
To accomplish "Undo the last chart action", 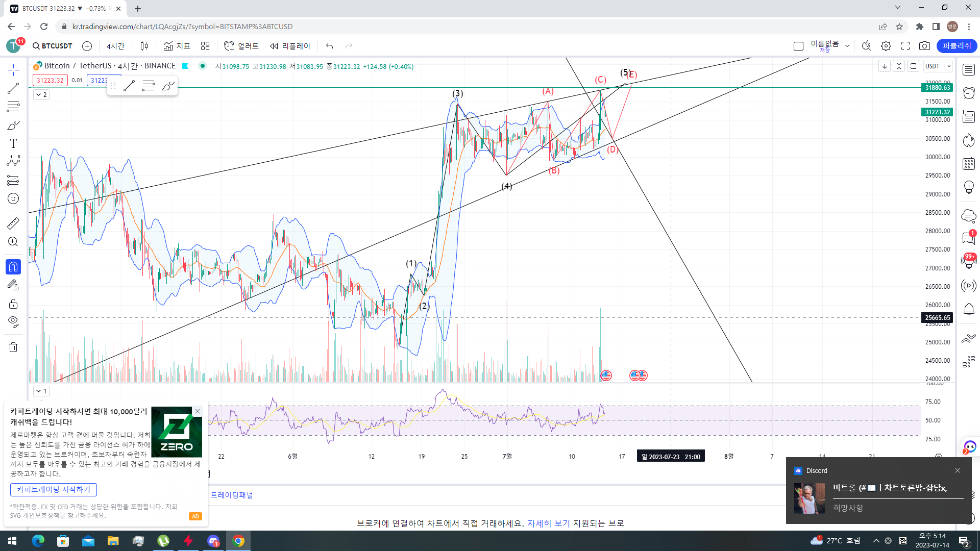I will 330,46.
